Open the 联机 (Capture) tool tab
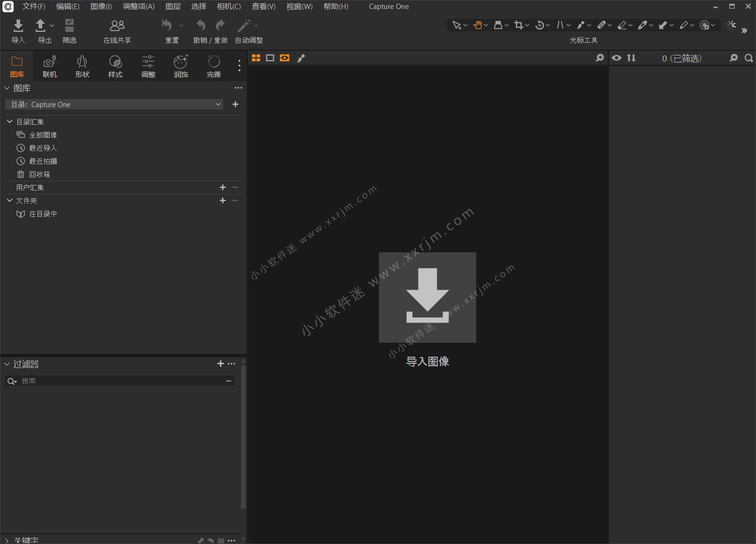The image size is (756, 544). pyautogui.click(x=49, y=66)
